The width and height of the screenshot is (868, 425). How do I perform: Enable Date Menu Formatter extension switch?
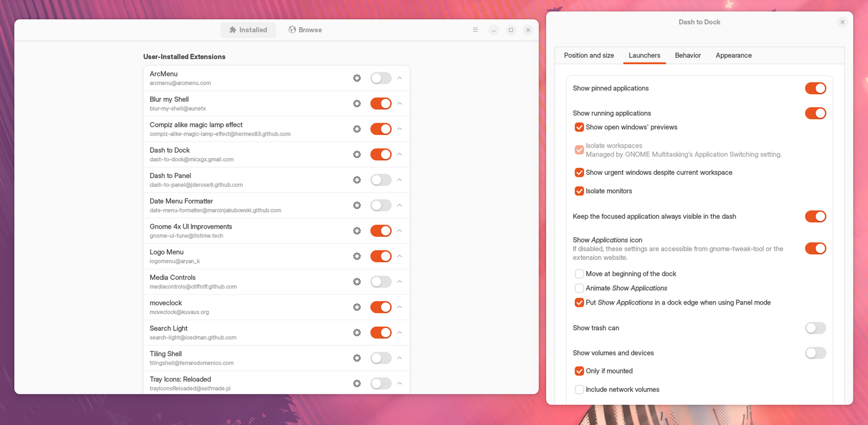[381, 206]
